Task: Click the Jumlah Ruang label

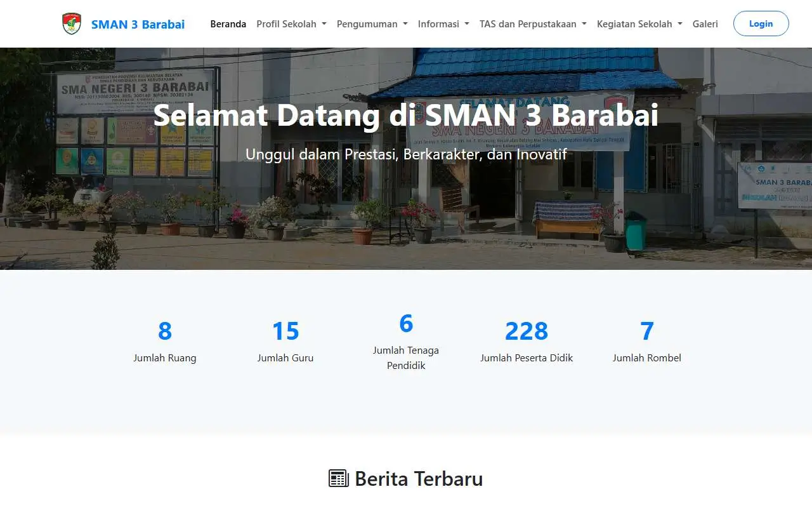Action: point(165,358)
